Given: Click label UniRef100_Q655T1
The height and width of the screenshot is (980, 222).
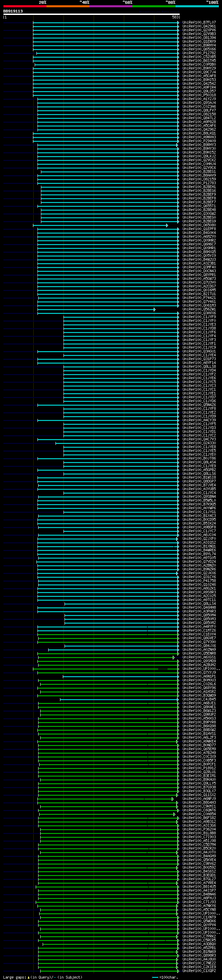Looking at the screenshot, I should (x=199, y=206).
